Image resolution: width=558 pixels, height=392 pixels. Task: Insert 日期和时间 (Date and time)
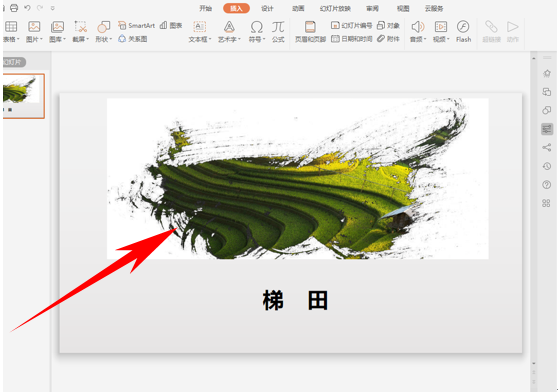(351, 39)
